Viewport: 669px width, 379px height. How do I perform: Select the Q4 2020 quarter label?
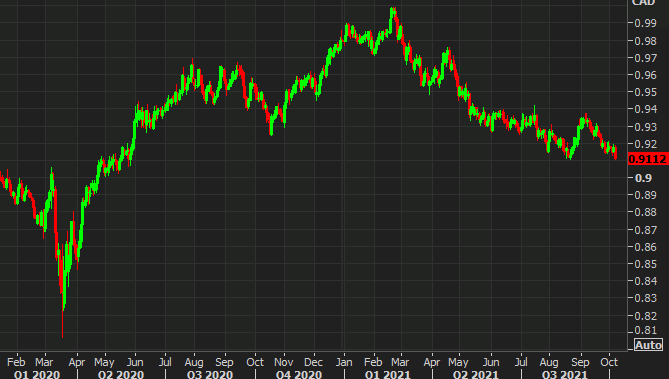coord(299,375)
